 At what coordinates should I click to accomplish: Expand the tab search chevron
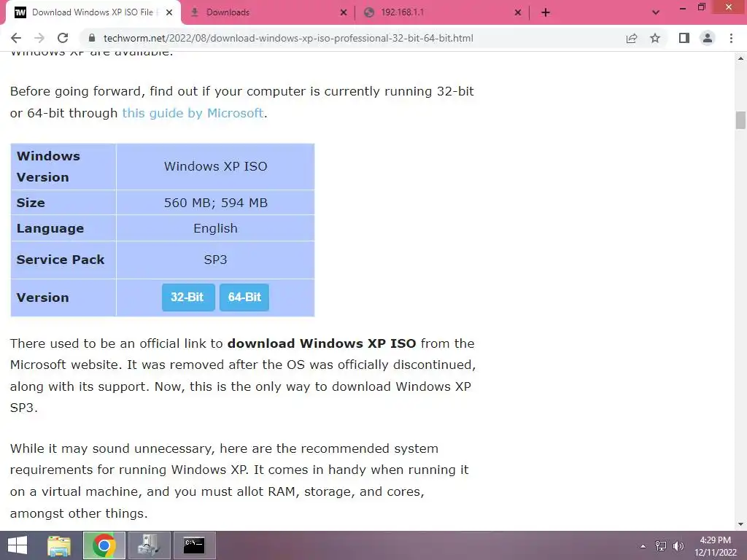pyautogui.click(x=656, y=12)
